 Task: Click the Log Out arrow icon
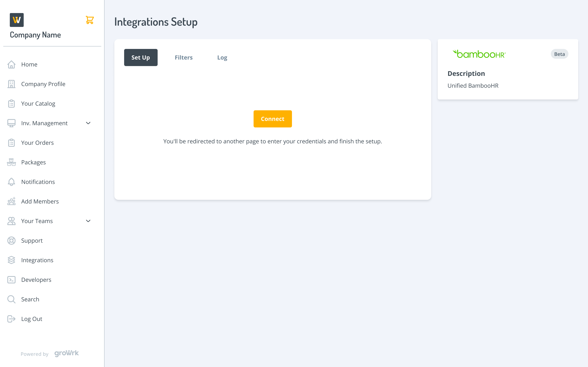[x=11, y=319]
